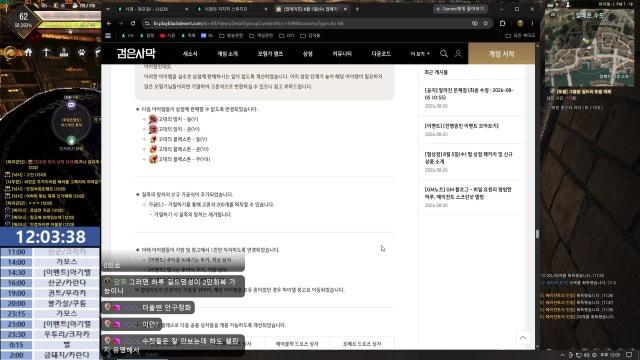Click the paw pet icon in the game HUD
The image size is (640, 360).
[x=82, y=52]
